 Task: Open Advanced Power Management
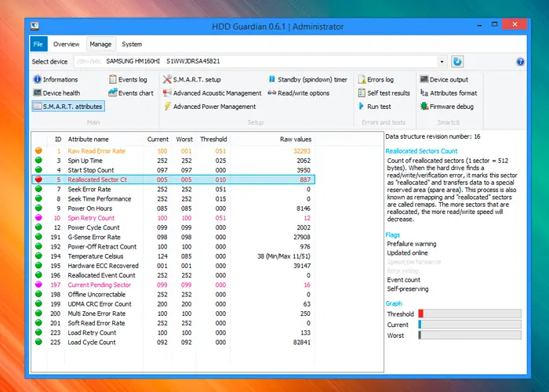click(x=209, y=107)
